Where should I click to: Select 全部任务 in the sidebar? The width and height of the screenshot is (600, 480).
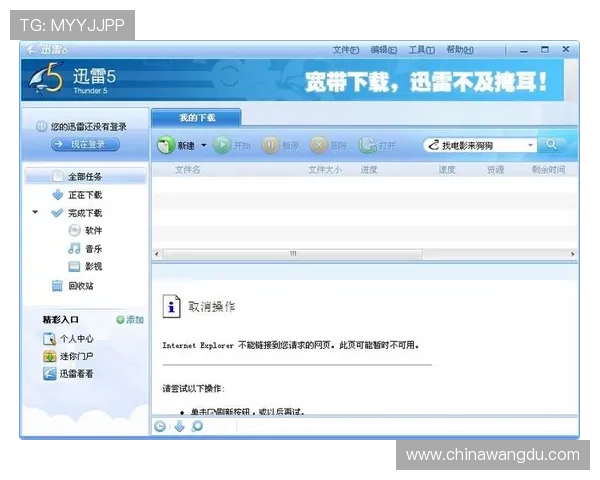tap(85, 176)
